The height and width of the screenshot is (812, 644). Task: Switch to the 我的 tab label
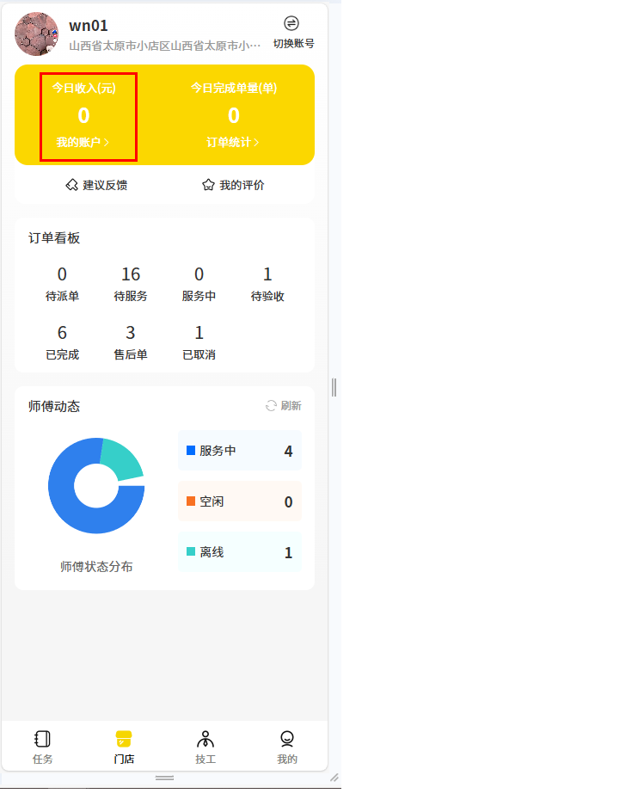(287, 760)
